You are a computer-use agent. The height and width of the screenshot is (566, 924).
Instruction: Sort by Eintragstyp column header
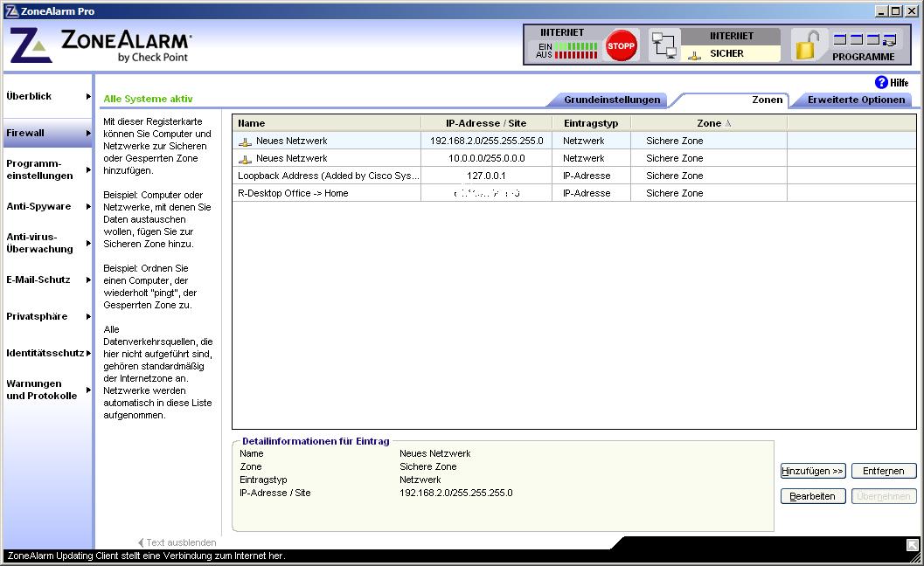coord(591,123)
